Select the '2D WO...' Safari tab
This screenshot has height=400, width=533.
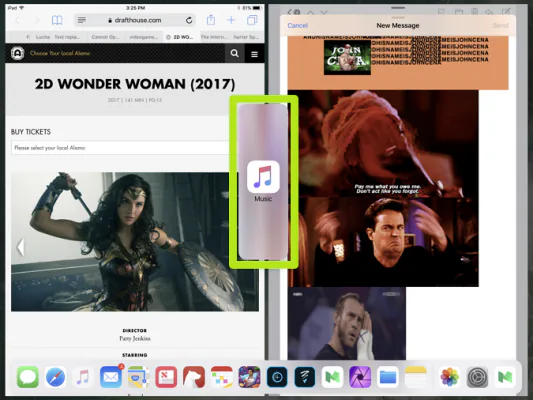(x=179, y=37)
